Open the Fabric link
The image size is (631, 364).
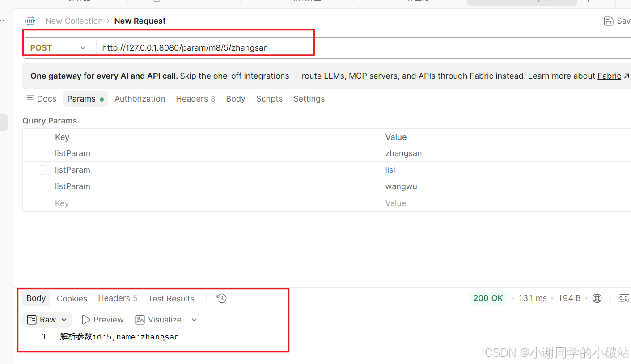point(610,76)
